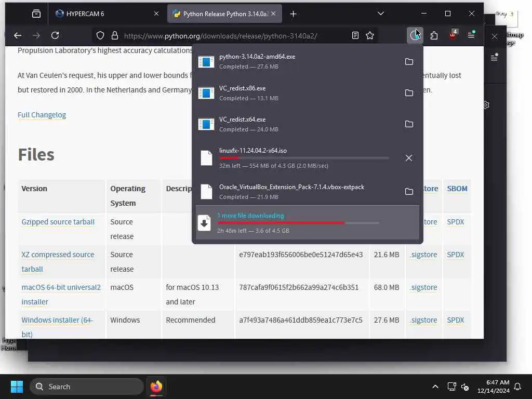The height and width of the screenshot is (399, 532).
Task: Open .sigstore link for macOS installer row
Action: coord(423,287)
